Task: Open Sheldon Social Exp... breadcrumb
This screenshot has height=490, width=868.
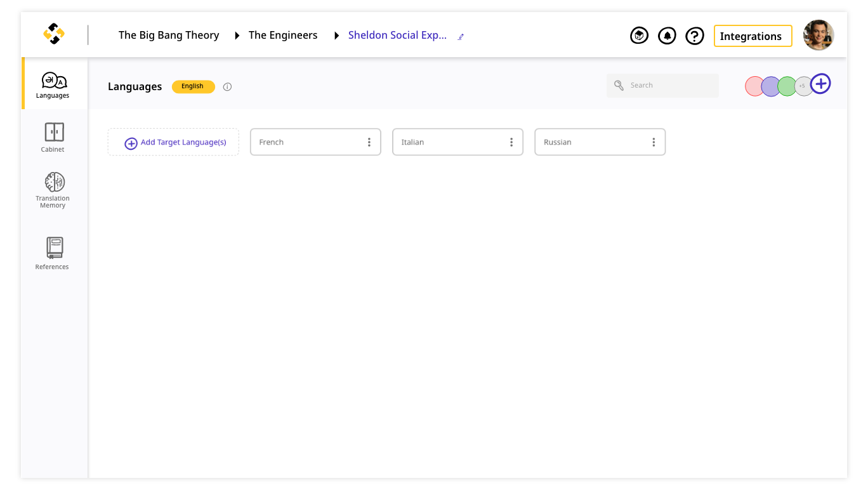Action: (x=397, y=36)
